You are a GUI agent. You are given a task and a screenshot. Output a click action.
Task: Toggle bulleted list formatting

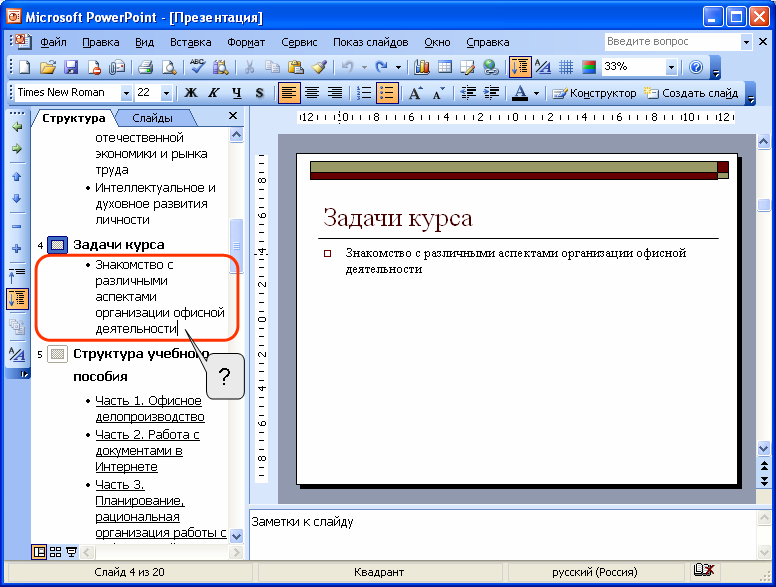387,93
